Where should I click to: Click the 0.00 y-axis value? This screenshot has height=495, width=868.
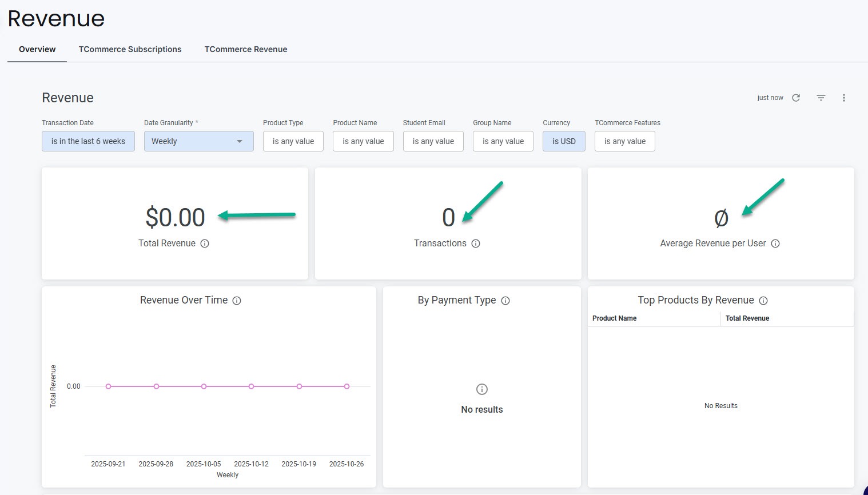coord(73,386)
